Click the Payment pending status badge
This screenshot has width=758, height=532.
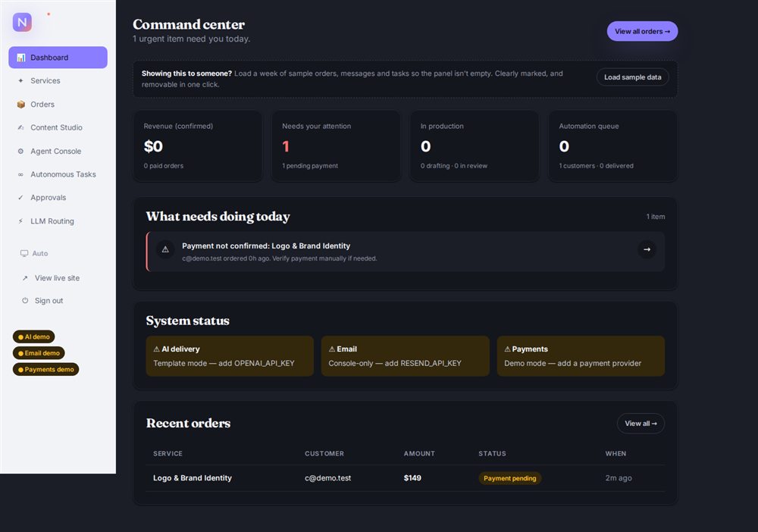(x=510, y=478)
